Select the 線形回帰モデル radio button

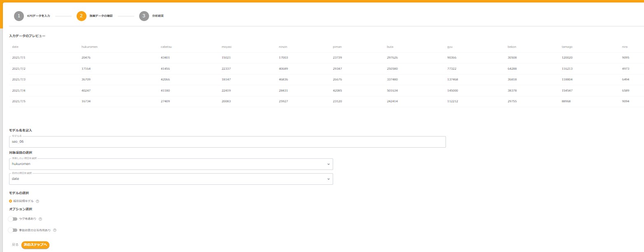[11, 201]
